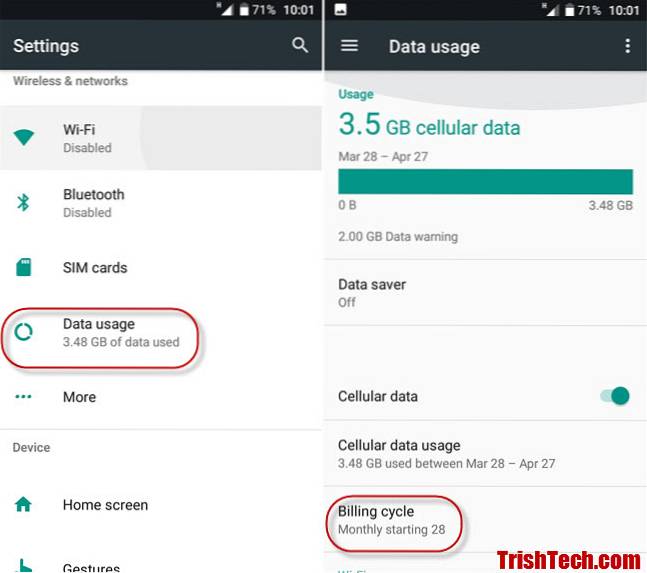Screen dimensions: 647x573
Task: Select the 2.00 GB Data warning text
Action: point(398,237)
